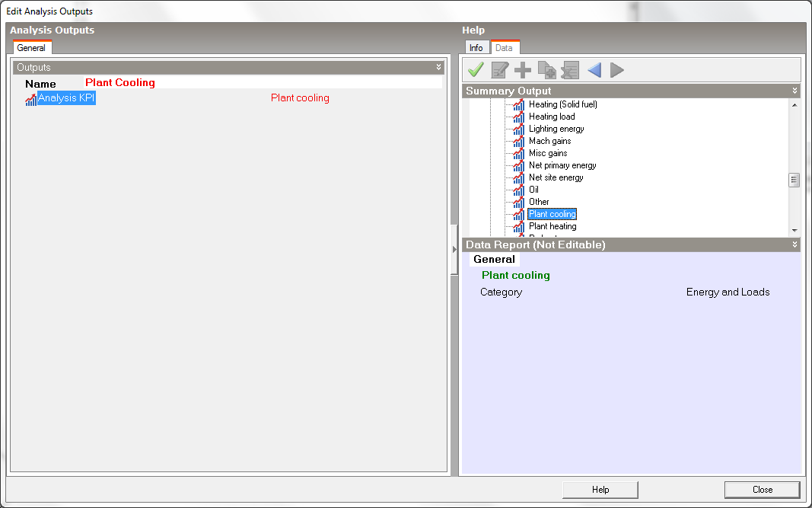
Task: Collapse the Data Report section chevron
Action: point(795,245)
